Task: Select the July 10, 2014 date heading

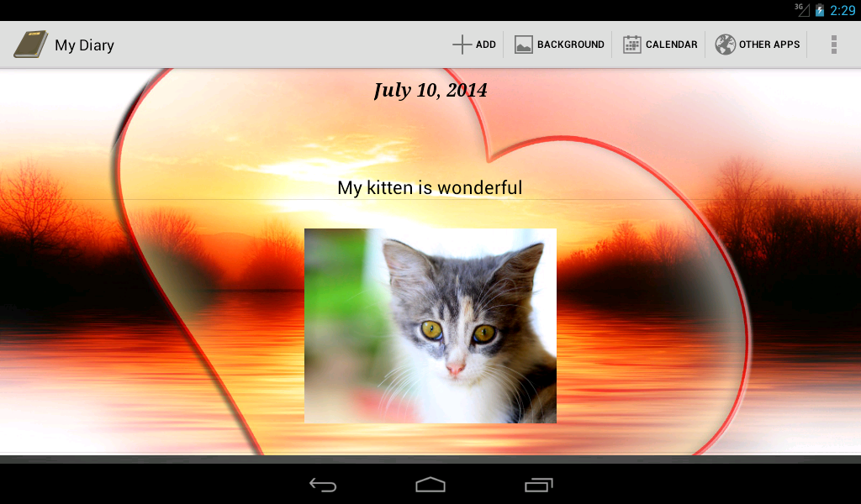Action: tap(430, 90)
